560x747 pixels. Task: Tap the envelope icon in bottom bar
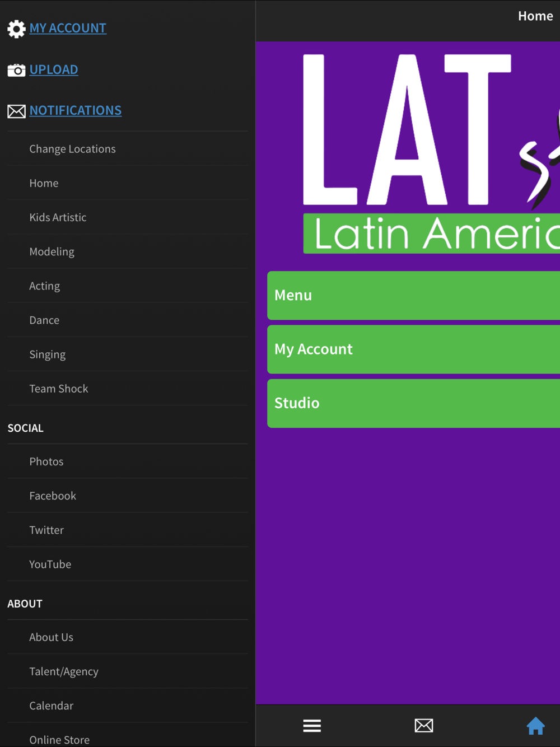coord(424,726)
